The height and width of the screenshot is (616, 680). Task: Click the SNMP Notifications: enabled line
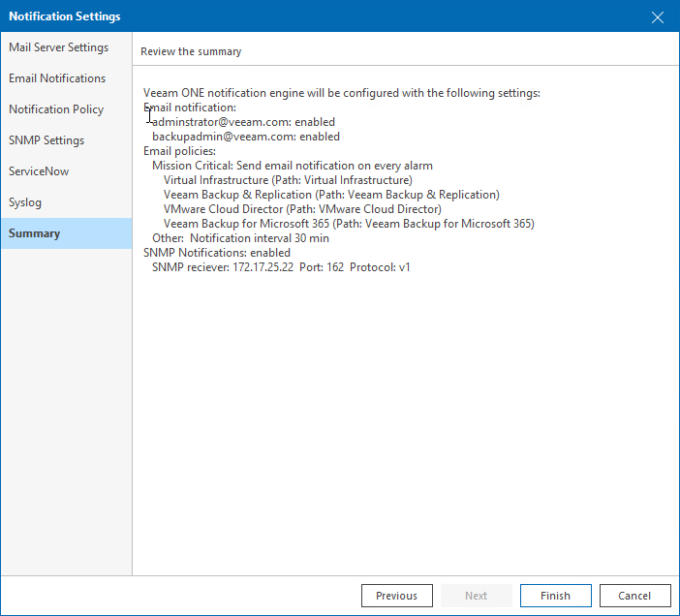coord(217,253)
